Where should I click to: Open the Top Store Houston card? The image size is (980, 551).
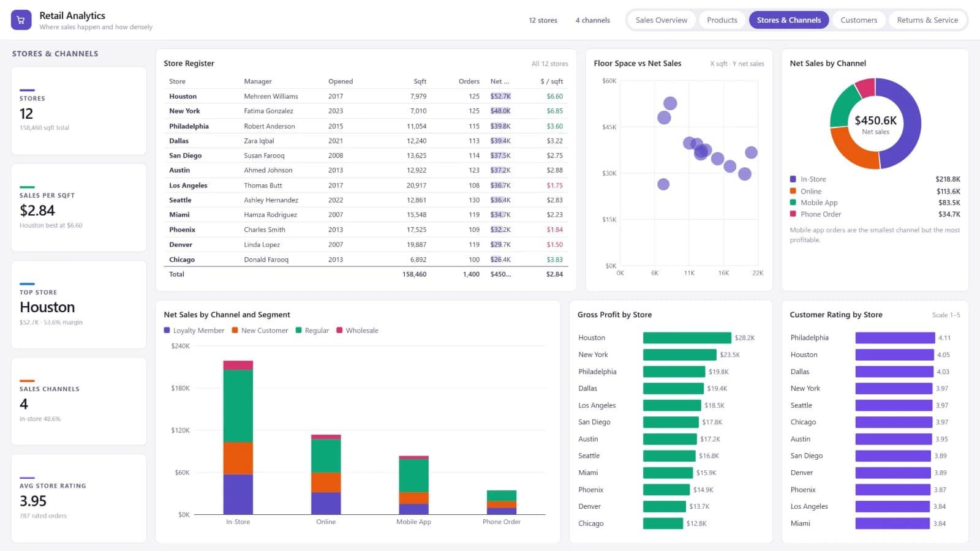(x=79, y=304)
